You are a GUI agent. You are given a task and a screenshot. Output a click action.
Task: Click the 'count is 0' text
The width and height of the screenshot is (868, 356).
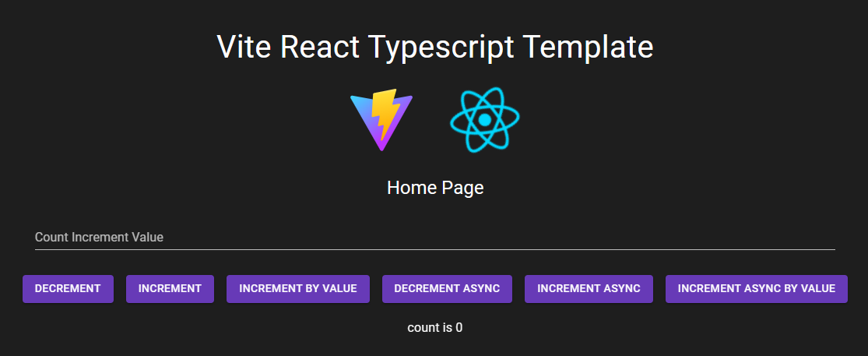[x=435, y=328]
